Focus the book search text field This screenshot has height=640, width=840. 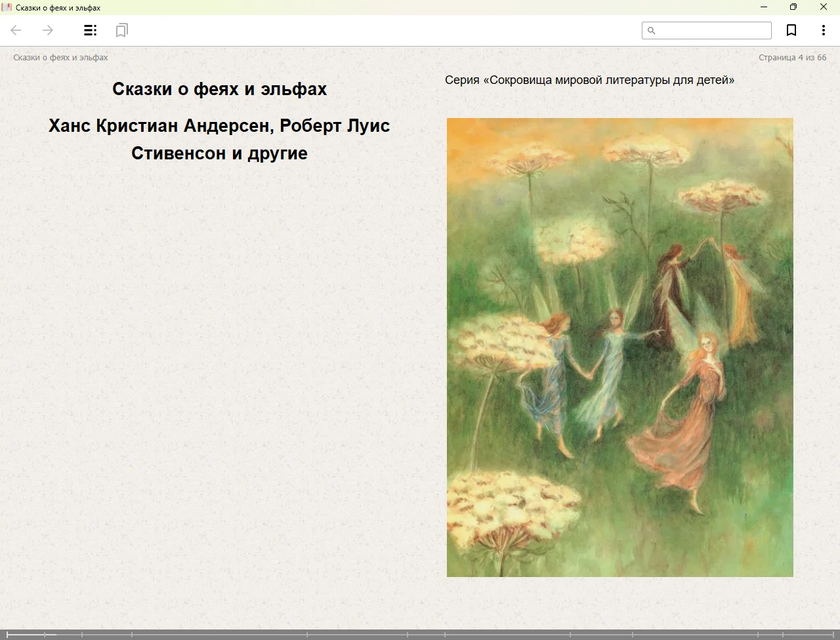[x=713, y=31]
